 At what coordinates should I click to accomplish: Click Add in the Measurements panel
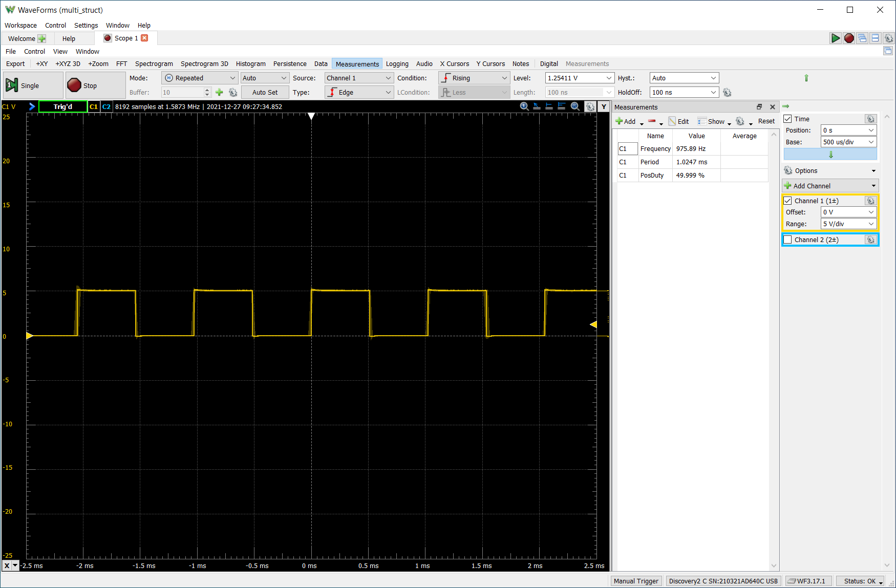tap(626, 121)
